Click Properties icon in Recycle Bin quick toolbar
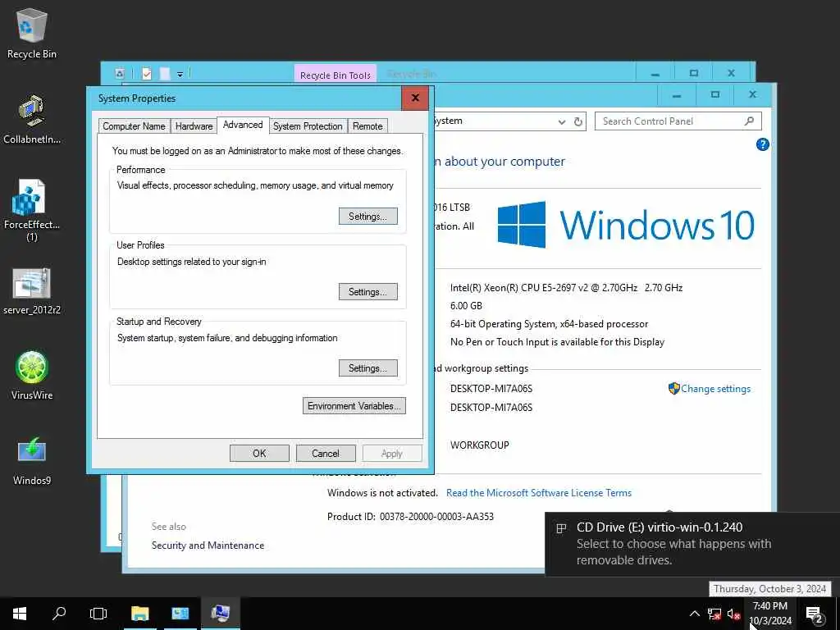The width and height of the screenshot is (840, 630). pos(147,74)
